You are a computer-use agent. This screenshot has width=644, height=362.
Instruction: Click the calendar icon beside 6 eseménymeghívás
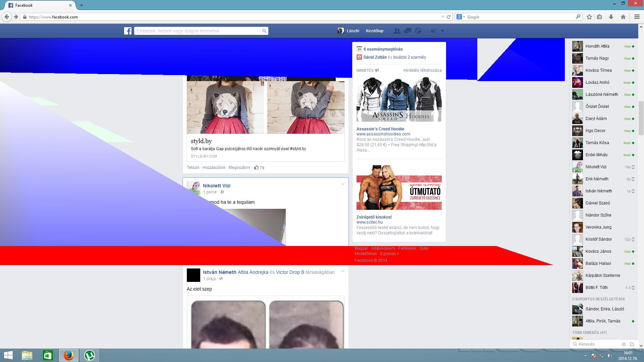coord(359,49)
